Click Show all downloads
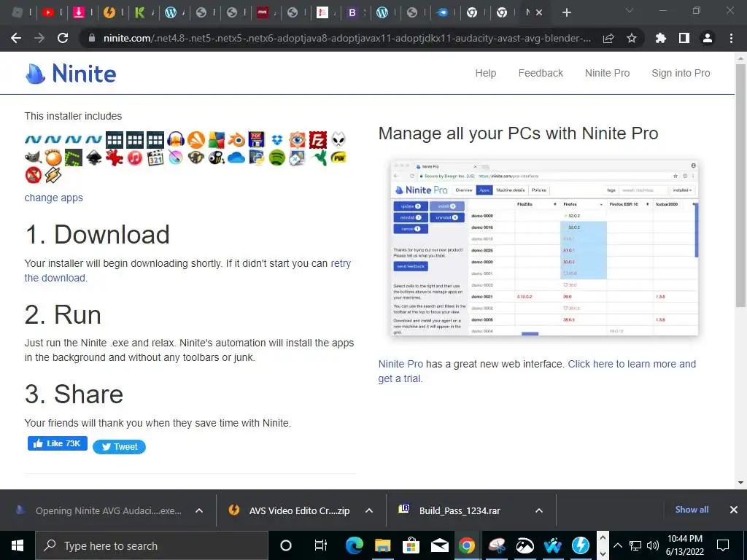 tap(692, 510)
